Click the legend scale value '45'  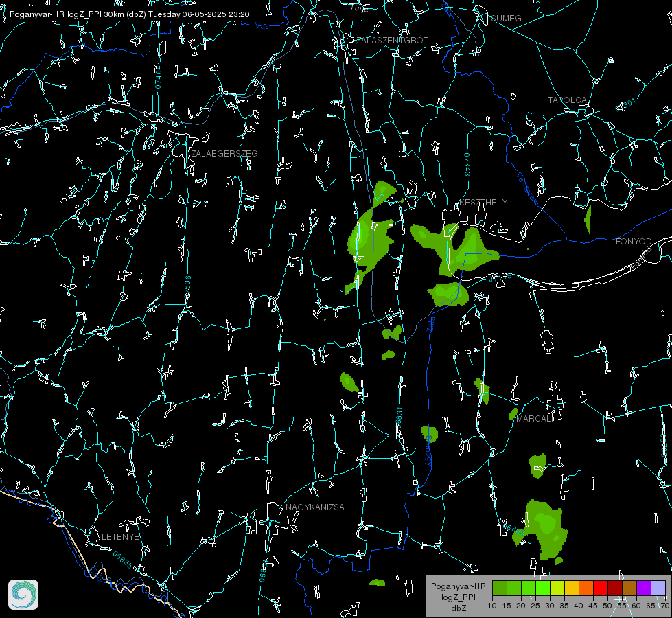593,606
